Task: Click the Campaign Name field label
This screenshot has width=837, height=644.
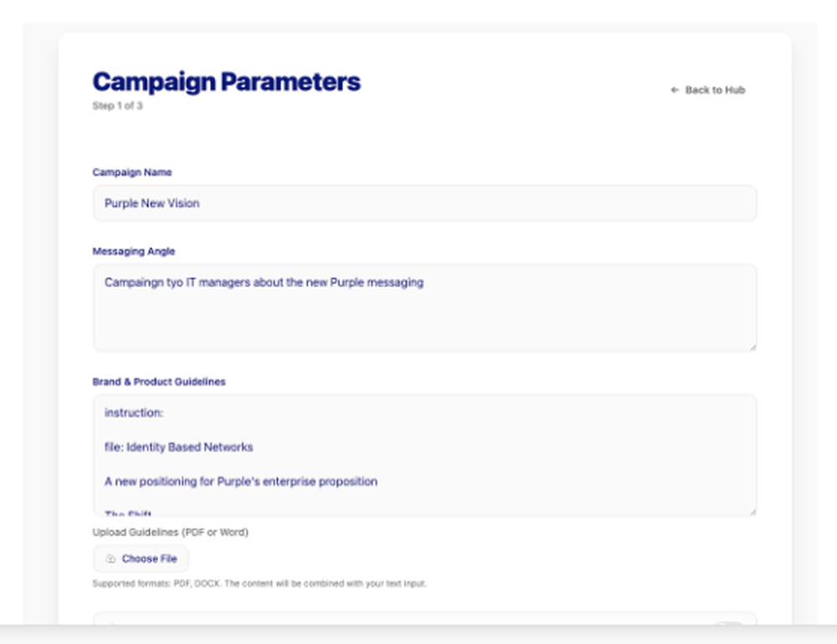Action: (x=132, y=172)
